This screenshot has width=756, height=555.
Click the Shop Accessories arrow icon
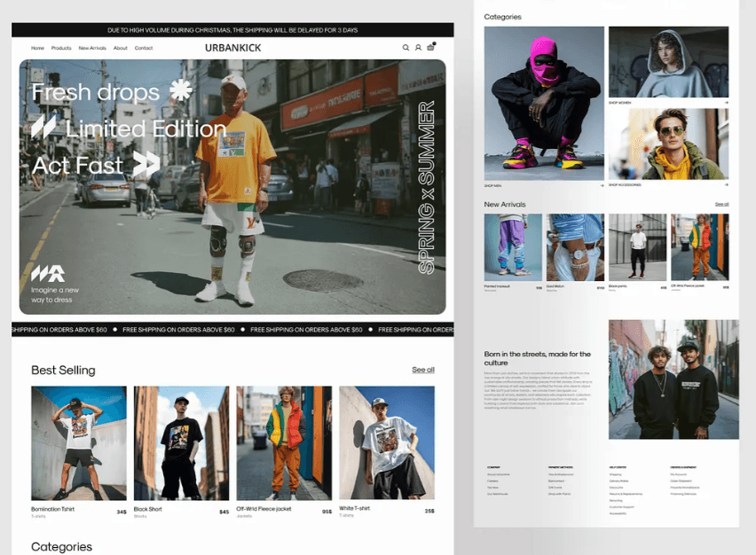(x=726, y=185)
